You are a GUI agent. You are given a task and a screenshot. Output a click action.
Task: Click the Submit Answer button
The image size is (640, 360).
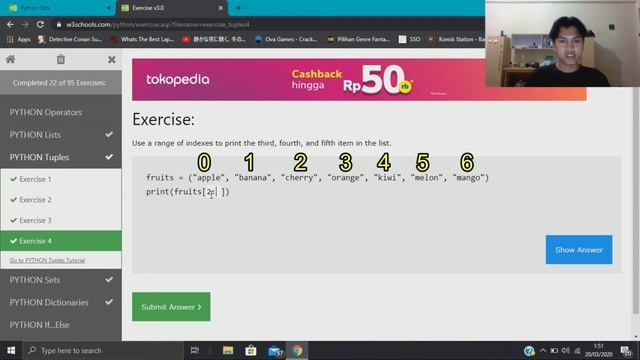point(171,307)
